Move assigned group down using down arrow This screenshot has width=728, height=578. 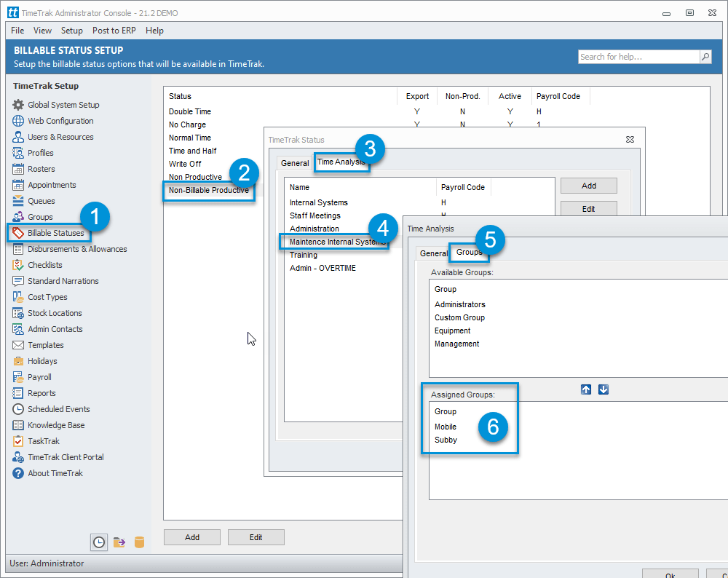tap(604, 389)
